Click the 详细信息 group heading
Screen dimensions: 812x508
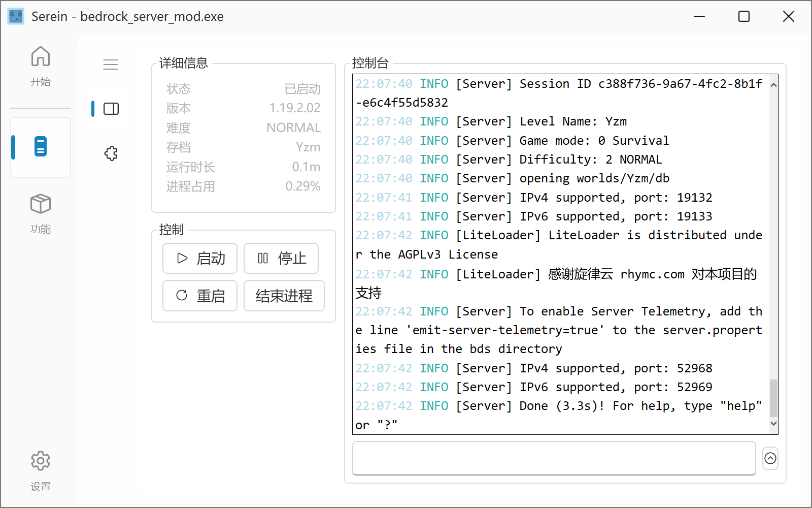(x=184, y=63)
